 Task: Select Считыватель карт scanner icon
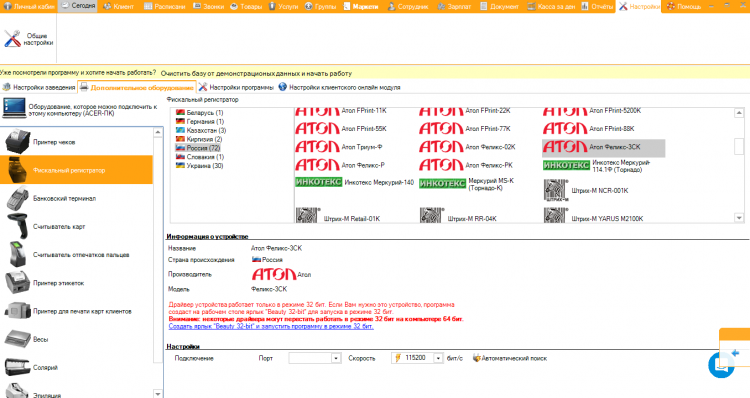[x=18, y=226]
